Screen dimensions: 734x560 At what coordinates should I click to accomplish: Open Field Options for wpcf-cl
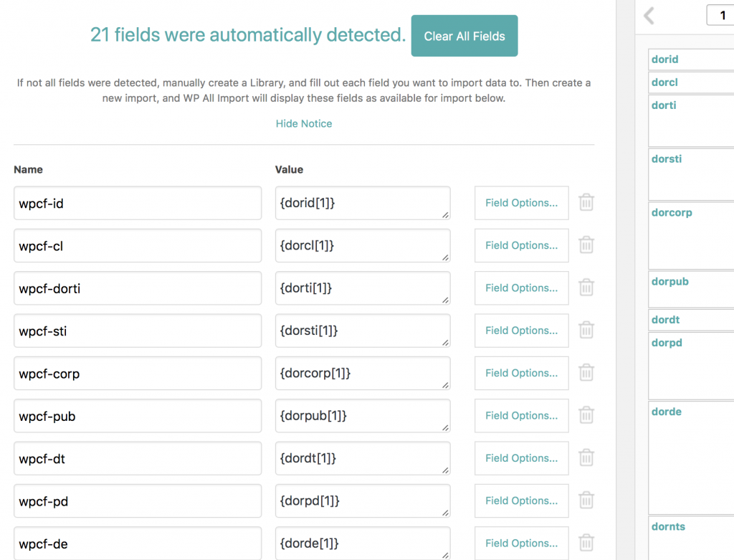point(522,245)
